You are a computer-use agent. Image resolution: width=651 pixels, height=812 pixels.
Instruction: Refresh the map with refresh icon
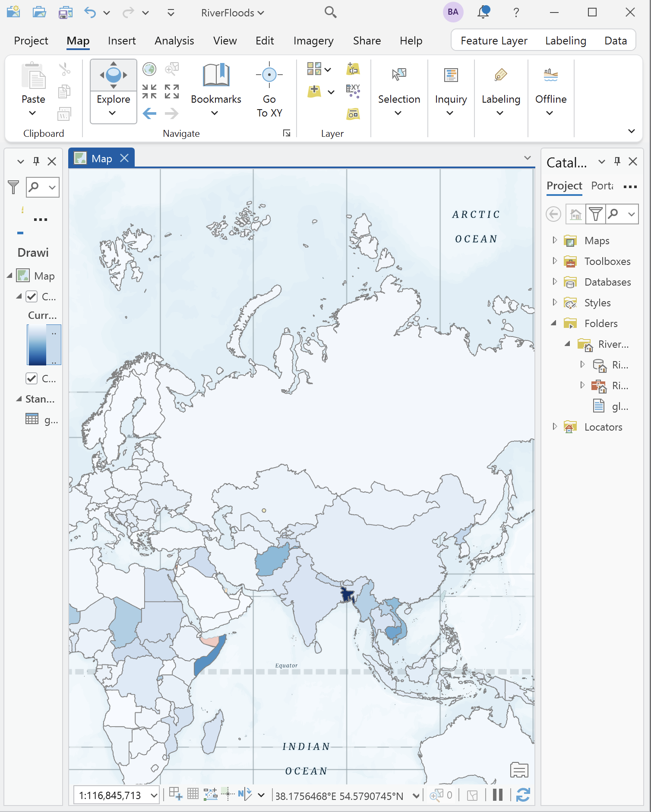coord(523,795)
